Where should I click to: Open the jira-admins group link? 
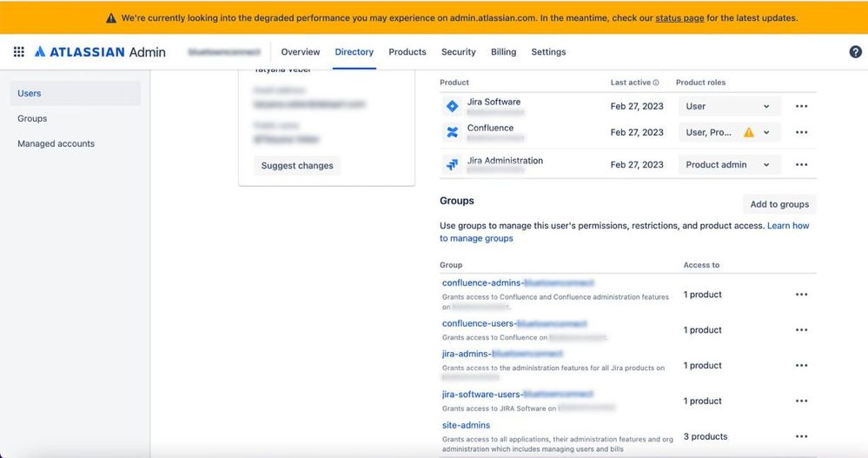coord(502,354)
